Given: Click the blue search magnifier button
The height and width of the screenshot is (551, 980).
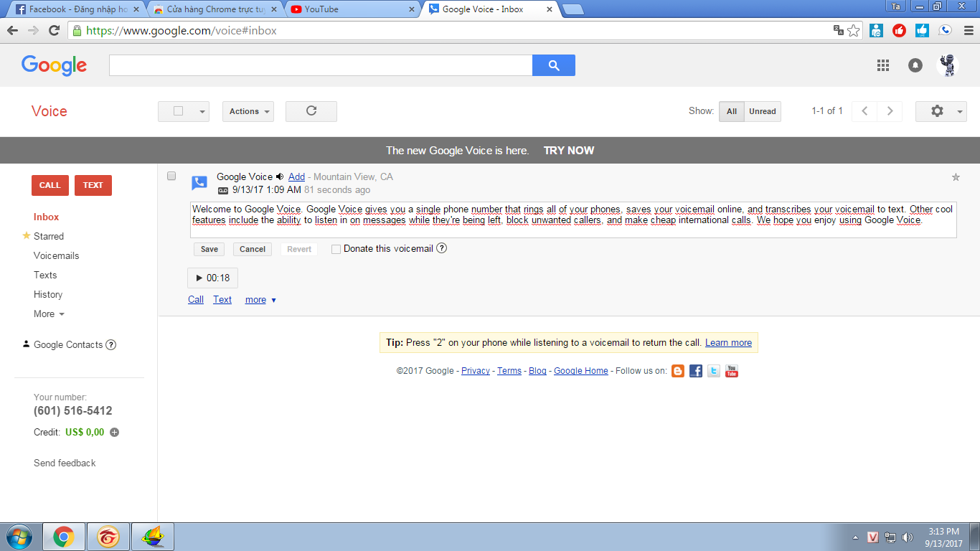Looking at the screenshot, I should [x=553, y=65].
